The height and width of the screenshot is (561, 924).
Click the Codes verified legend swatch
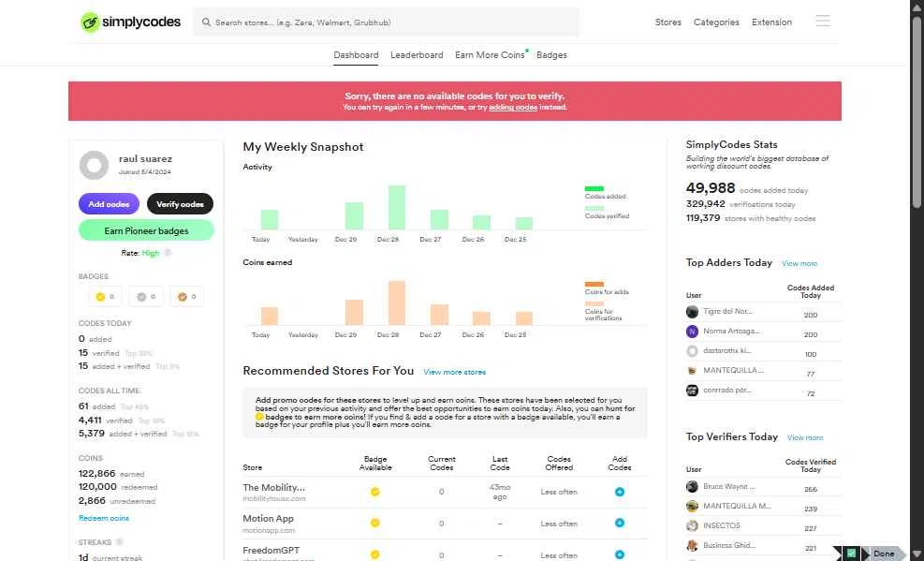(x=594, y=208)
